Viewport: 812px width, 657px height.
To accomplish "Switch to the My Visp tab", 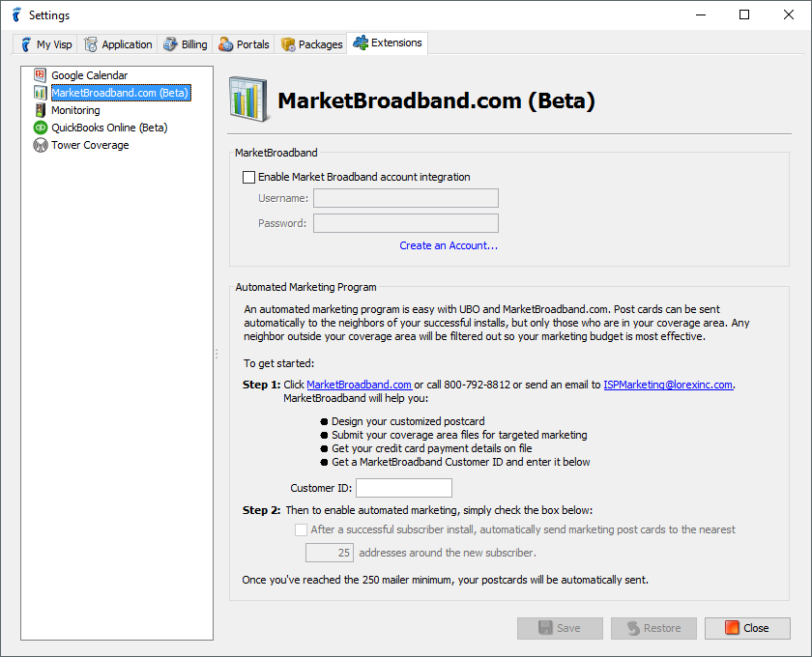I will 46,44.
